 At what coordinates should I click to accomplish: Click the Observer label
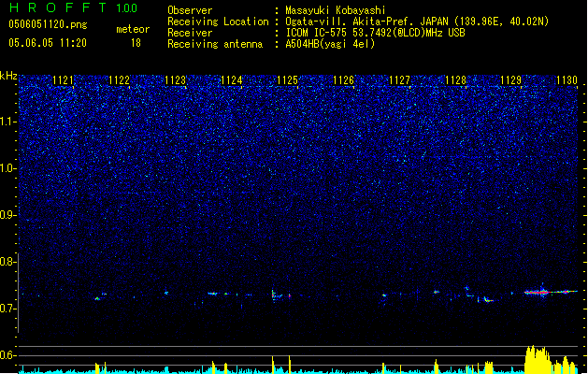[x=190, y=10]
